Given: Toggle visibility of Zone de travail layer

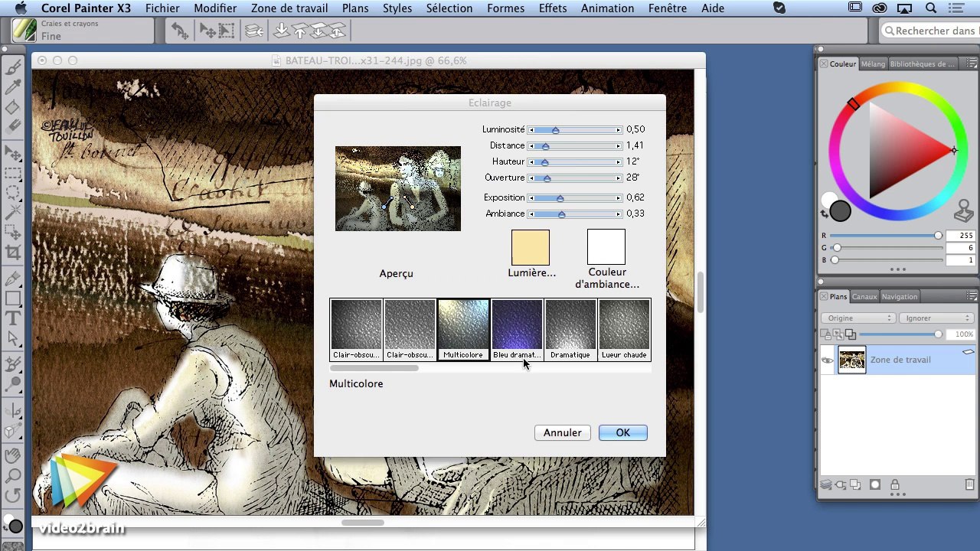Looking at the screenshot, I should [828, 360].
